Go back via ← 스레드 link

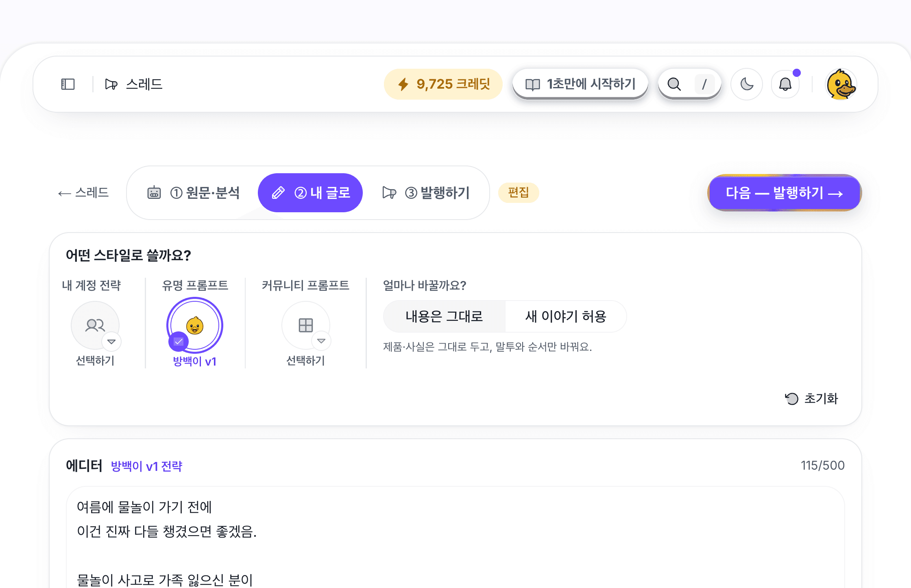tap(83, 193)
